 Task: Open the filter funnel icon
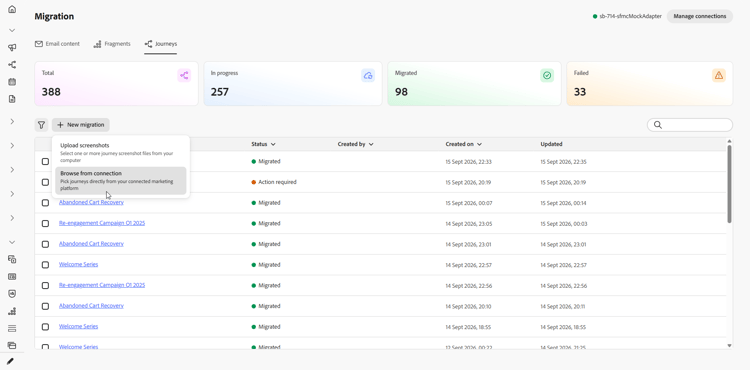(41, 125)
